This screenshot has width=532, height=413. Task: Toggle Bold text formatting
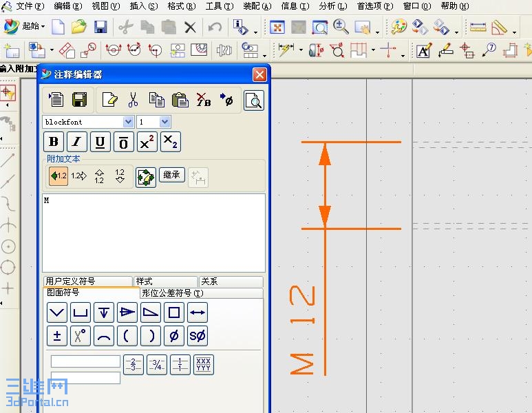click(54, 142)
